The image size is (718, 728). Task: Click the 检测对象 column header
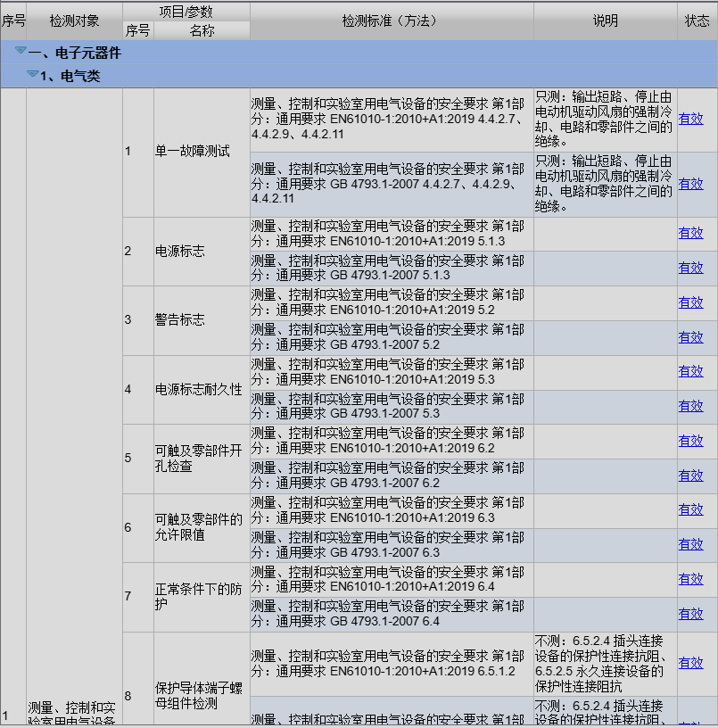click(74, 20)
